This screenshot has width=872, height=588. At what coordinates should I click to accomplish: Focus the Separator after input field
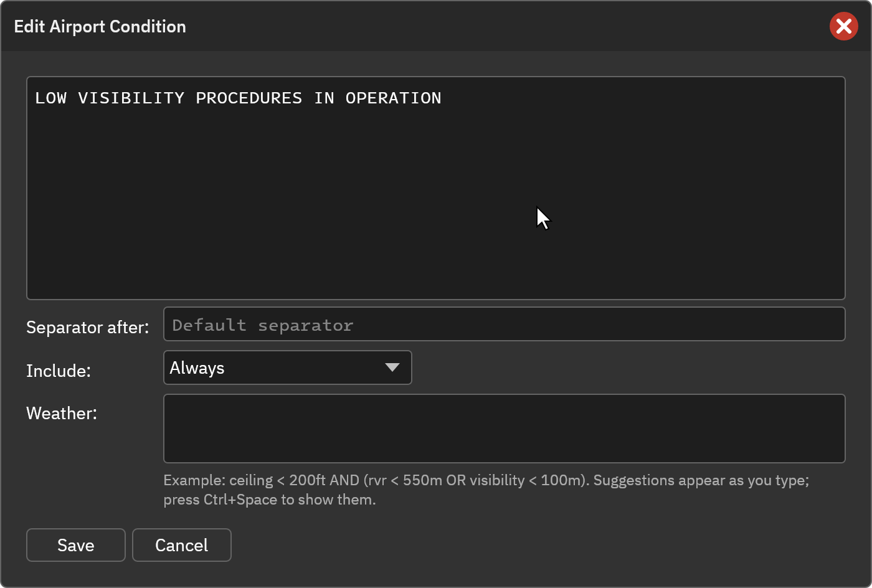(x=504, y=324)
